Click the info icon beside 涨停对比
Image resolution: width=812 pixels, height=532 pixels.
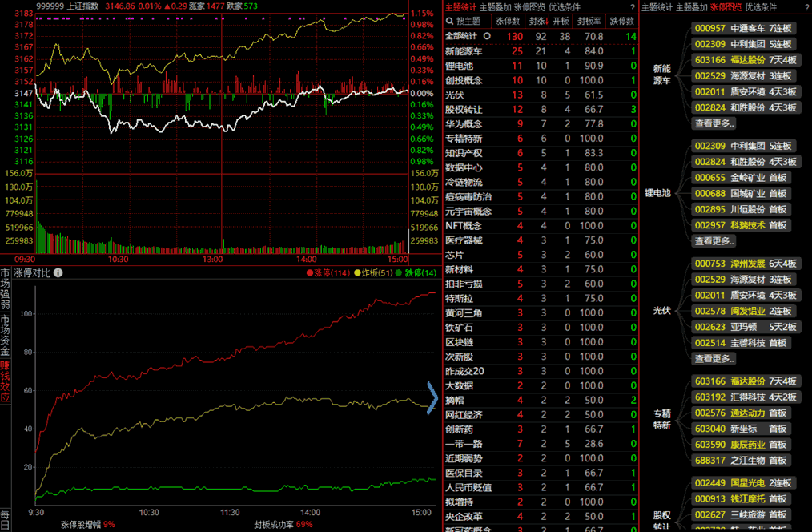58,273
